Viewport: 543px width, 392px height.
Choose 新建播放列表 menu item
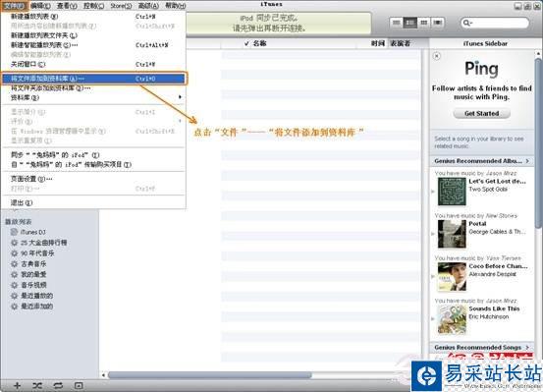point(93,17)
